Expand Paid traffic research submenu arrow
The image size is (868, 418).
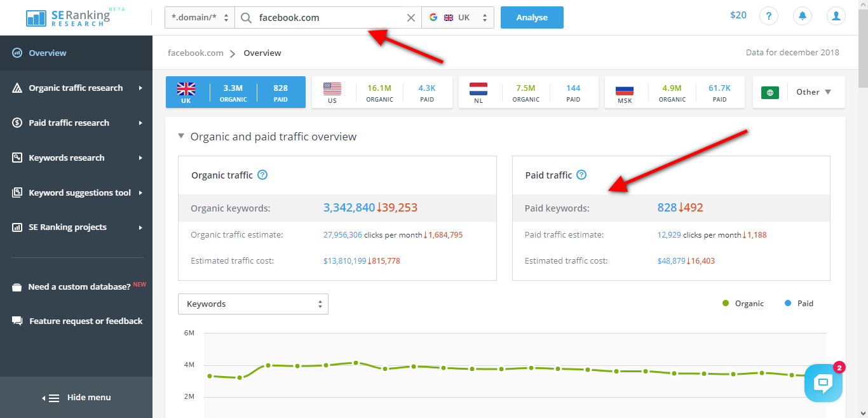(x=140, y=123)
